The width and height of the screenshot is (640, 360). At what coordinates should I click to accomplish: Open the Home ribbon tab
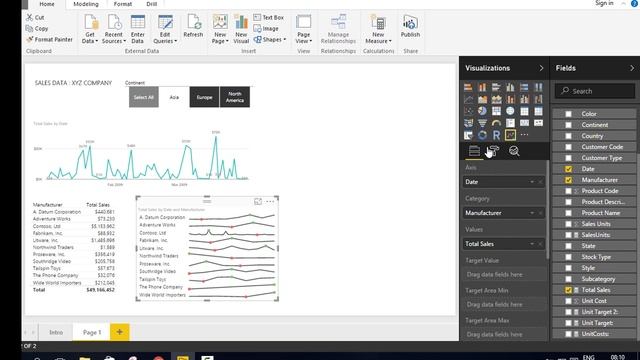47,4
